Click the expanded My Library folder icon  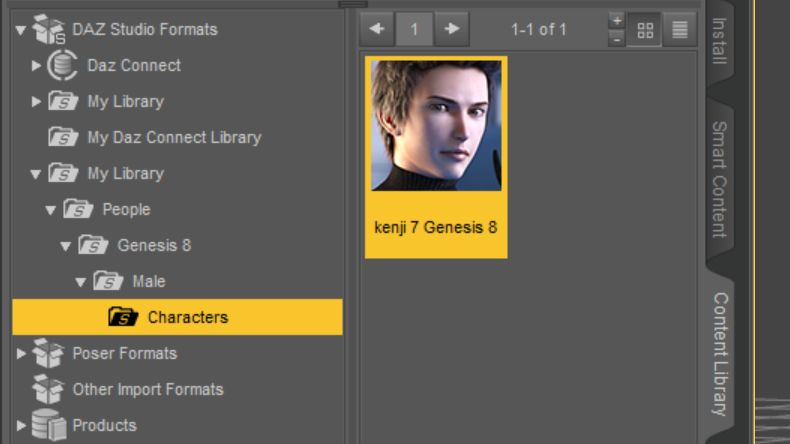(x=63, y=173)
